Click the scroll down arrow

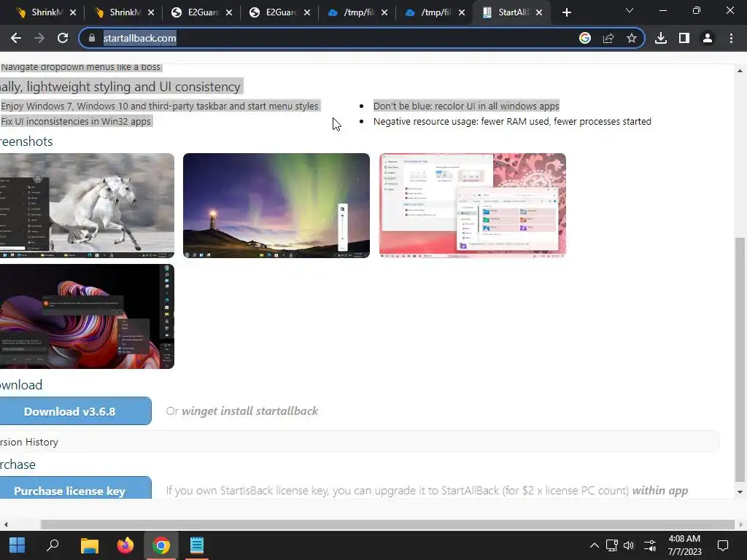740,492
